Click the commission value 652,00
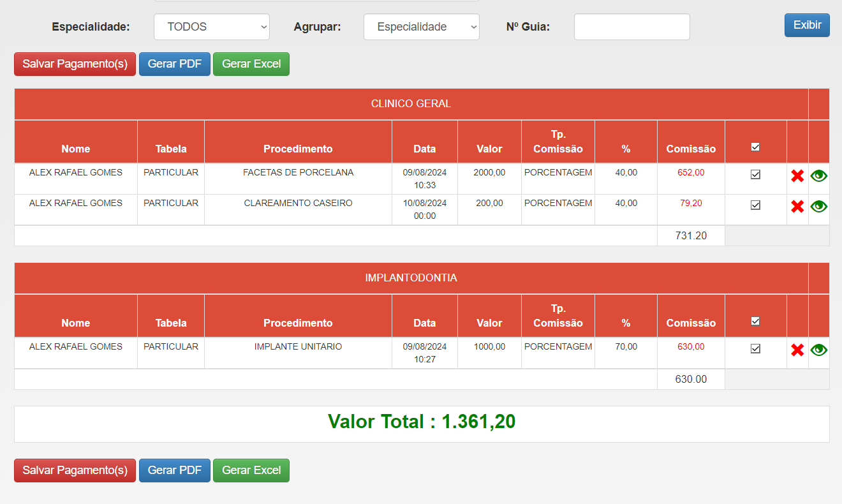 tap(691, 173)
